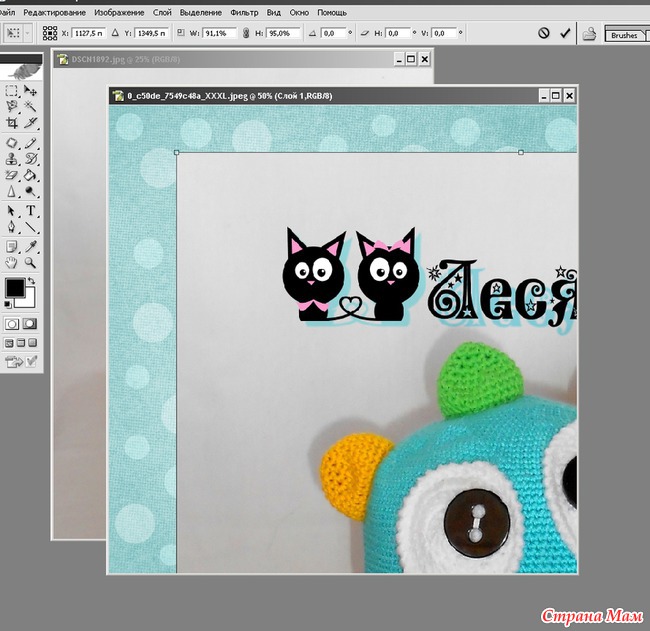Select the Horizontal Type tool
Screen dimensions: 650x631
point(31,211)
